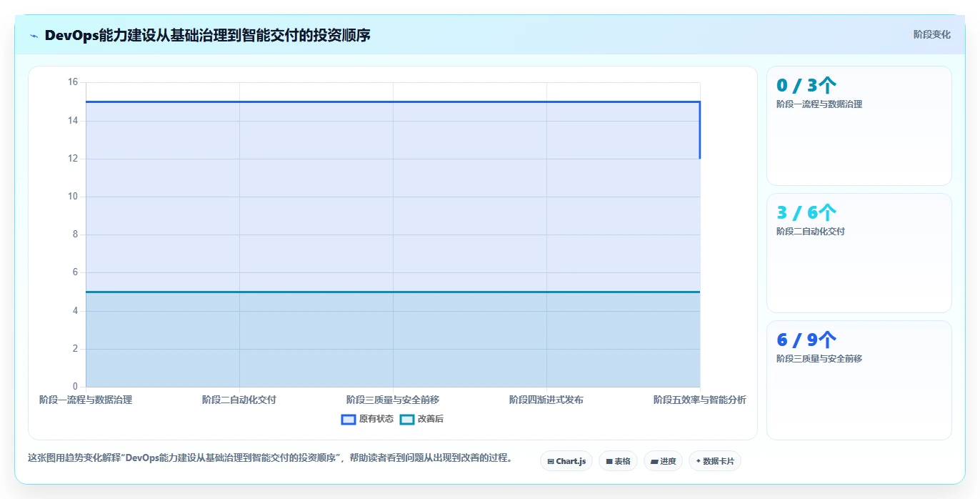Click the 改善后 legend label
The width and height of the screenshot is (980, 499).
click(431, 419)
